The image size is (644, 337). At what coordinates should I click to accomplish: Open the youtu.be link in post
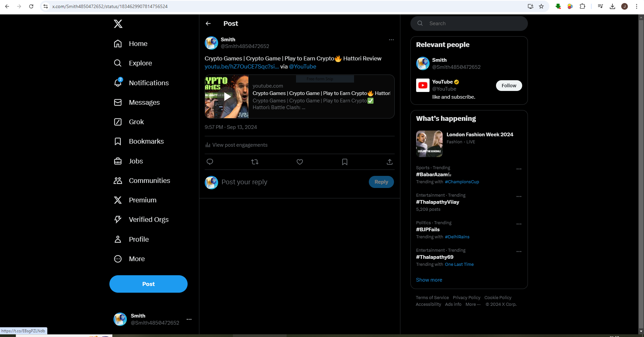pos(242,66)
